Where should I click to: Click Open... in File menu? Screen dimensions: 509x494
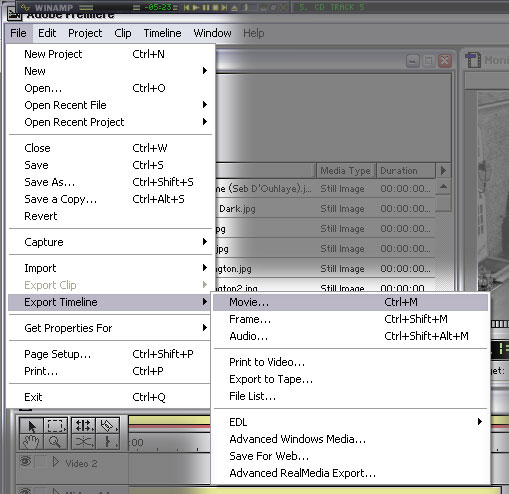110,88
